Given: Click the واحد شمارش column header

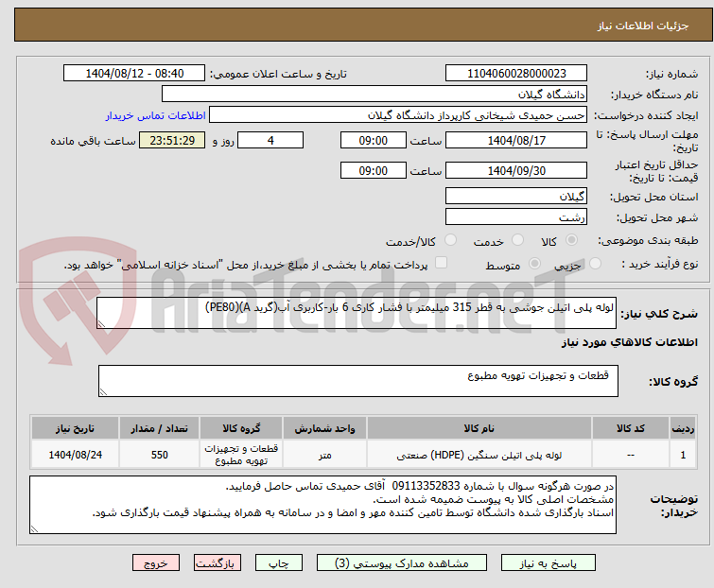Looking at the screenshot, I should pos(324,428).
